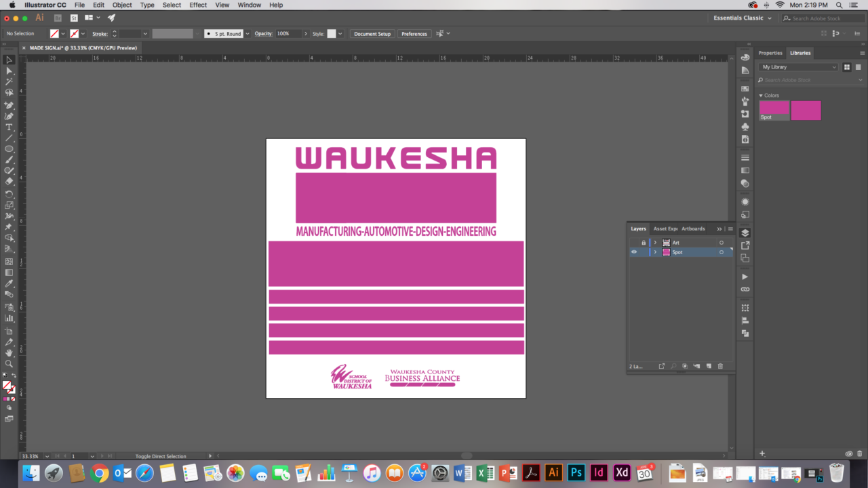Viewport: 868px width, 488px height.
Task: Click the Document Setup button
Action: pos(372,34)
